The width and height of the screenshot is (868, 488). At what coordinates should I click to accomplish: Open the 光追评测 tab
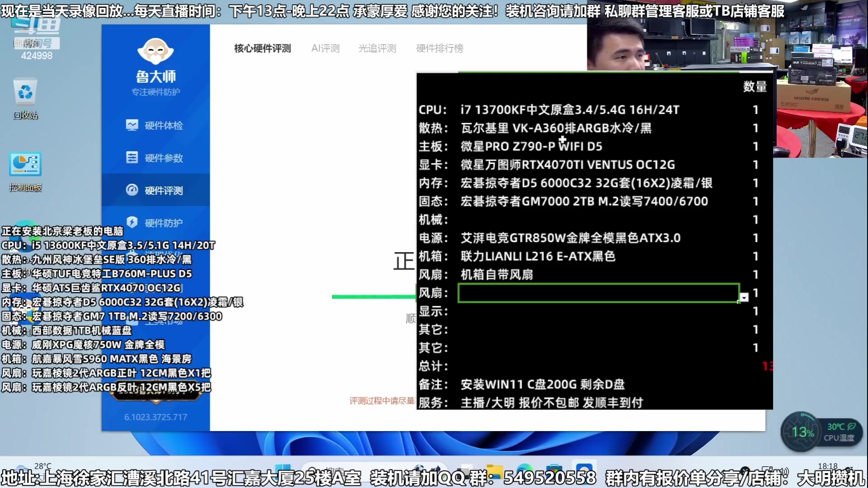(377, 48)
